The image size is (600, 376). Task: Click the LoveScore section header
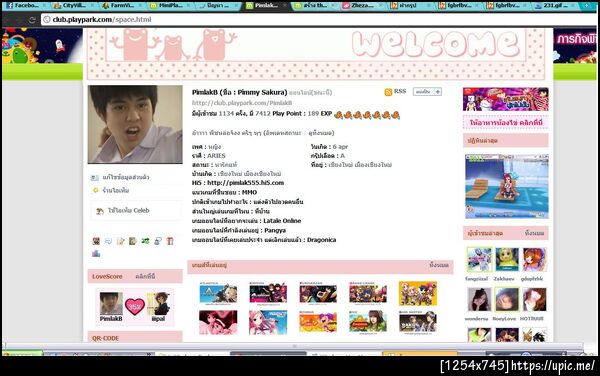click(135, 276)
